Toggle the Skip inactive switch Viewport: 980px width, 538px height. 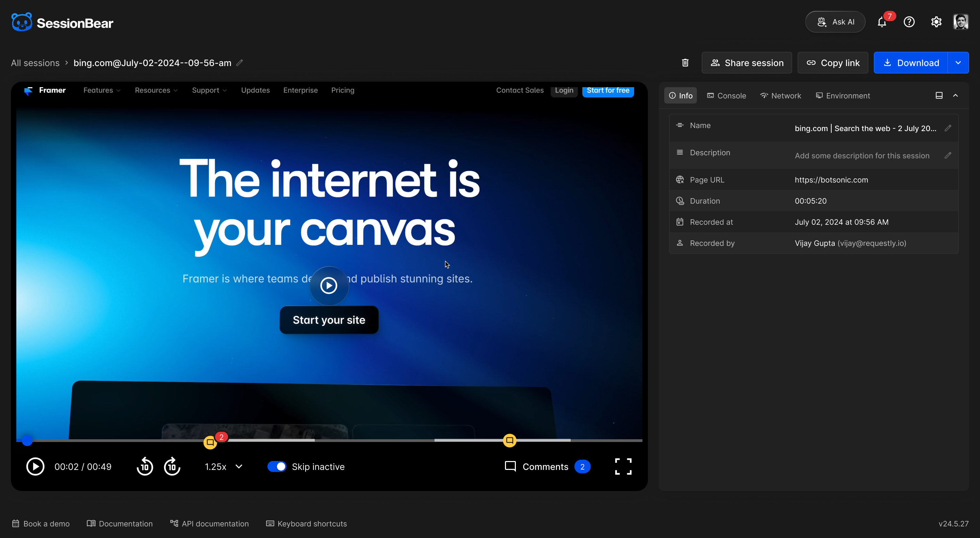point(277,466)
